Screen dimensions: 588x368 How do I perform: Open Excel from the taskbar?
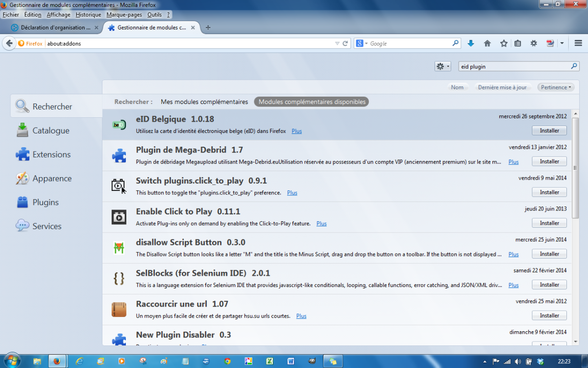pyautogui.click(x=269, y=361)
